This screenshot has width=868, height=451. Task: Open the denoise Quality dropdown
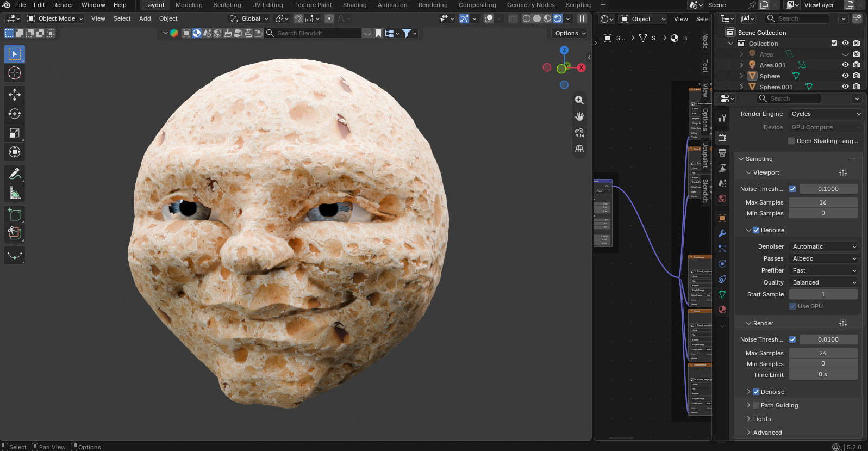(823, 282)
